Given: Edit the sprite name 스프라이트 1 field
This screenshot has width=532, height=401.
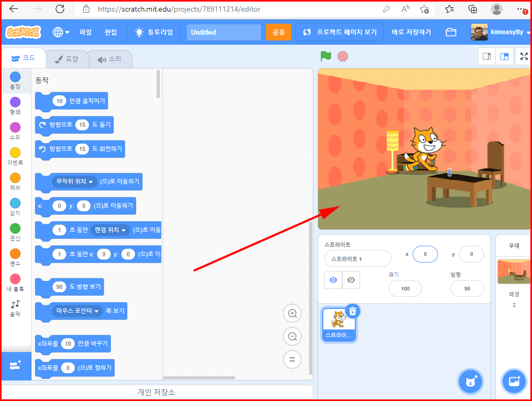Looking at the screenshot, I should 357,259.
